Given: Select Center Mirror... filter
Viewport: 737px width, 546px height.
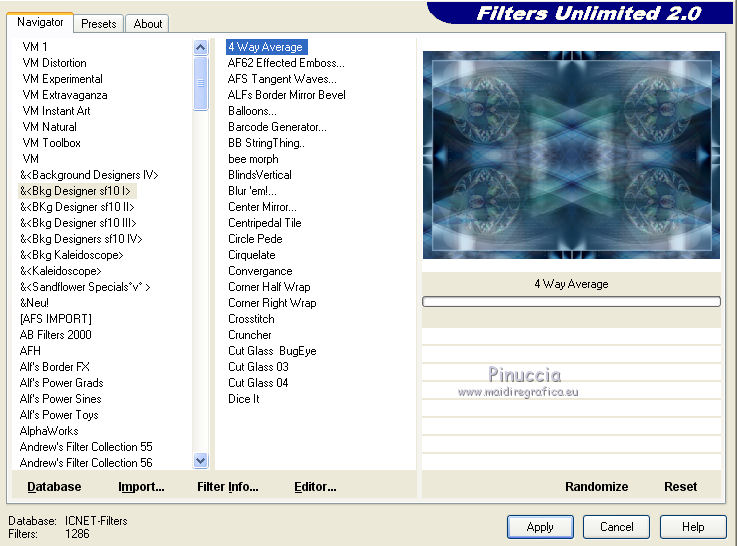Looking at the screenshot, I should click(262, 207).
